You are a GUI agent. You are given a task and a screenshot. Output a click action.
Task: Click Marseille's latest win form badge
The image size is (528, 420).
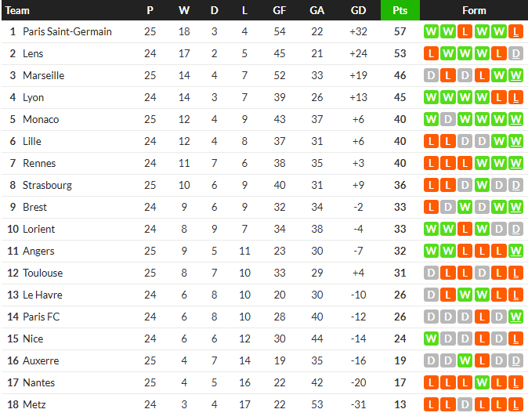[515, 75]
